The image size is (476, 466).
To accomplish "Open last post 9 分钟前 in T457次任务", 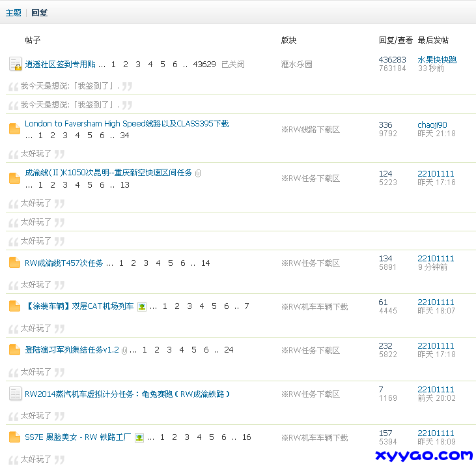I will coord(432,267).
